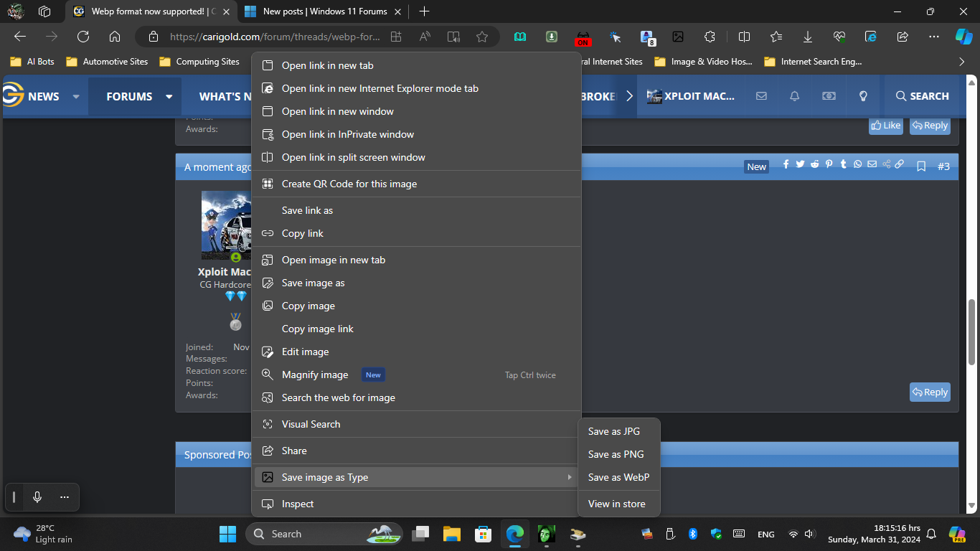Open forum alerts bell icon
Screen dimensions: 980x551
tap(795, 96)
